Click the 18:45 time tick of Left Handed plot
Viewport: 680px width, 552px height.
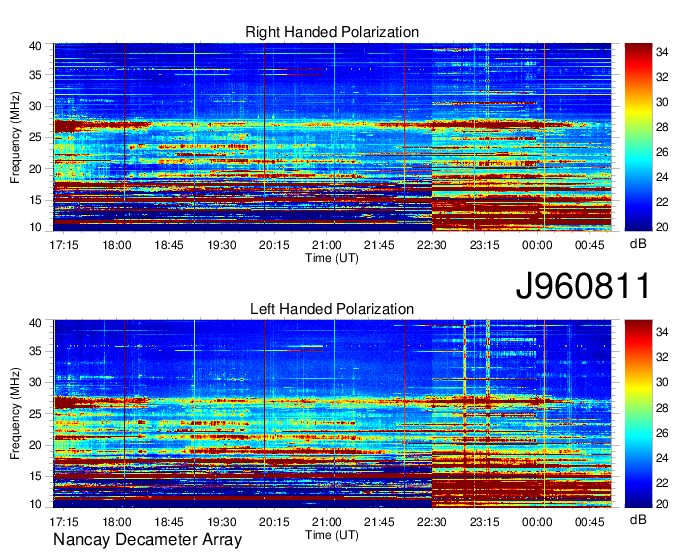coord(169,522)
